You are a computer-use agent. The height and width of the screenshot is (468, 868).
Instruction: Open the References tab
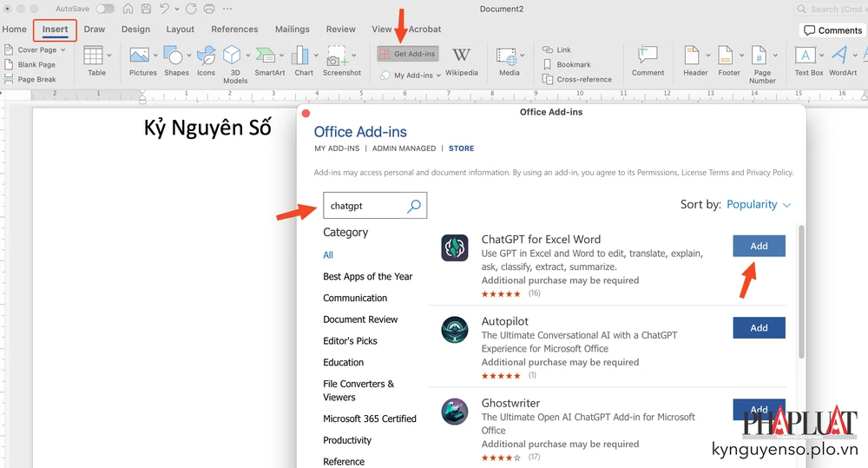pos(234,30)
